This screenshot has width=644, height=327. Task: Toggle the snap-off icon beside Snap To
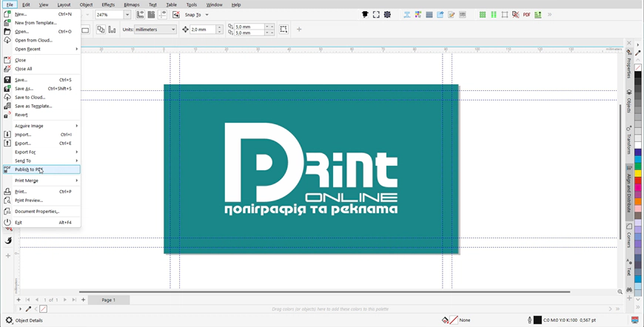pyautogui.click(x=176, y=15)
